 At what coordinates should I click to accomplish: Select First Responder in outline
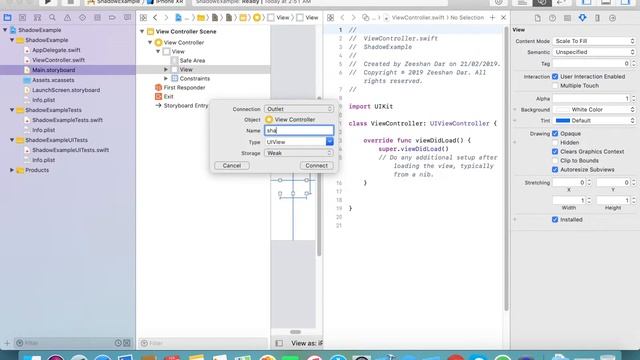click(184, 87)
